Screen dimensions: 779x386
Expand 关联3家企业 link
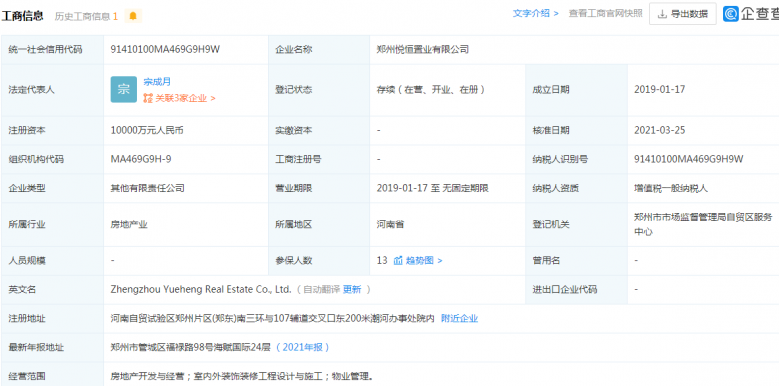(x=185, y=98)
